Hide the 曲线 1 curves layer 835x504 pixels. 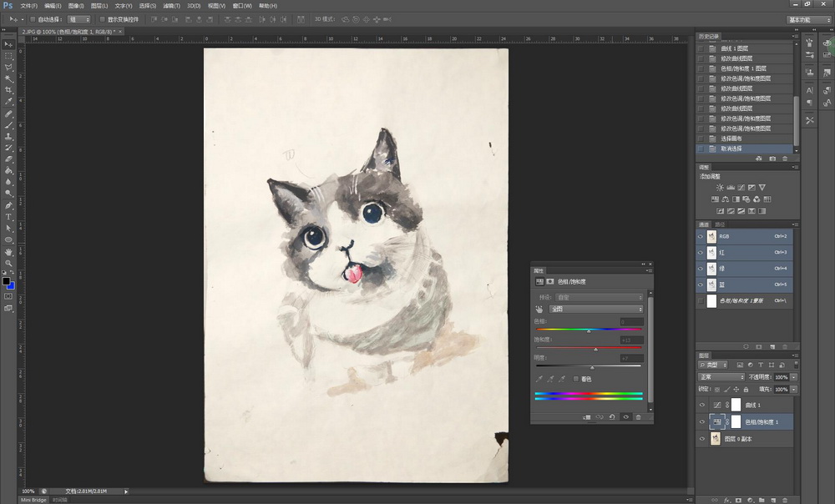point(702,405)
